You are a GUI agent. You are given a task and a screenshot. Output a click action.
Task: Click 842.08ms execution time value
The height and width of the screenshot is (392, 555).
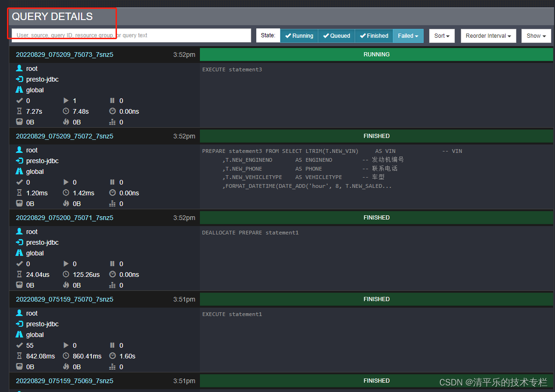(41, 356)
